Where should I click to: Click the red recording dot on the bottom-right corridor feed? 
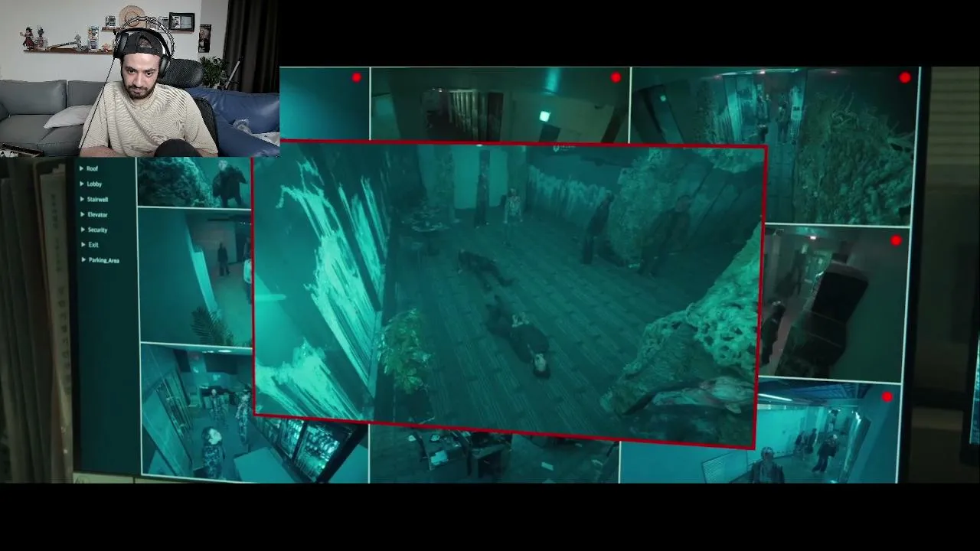pos(887,397)
